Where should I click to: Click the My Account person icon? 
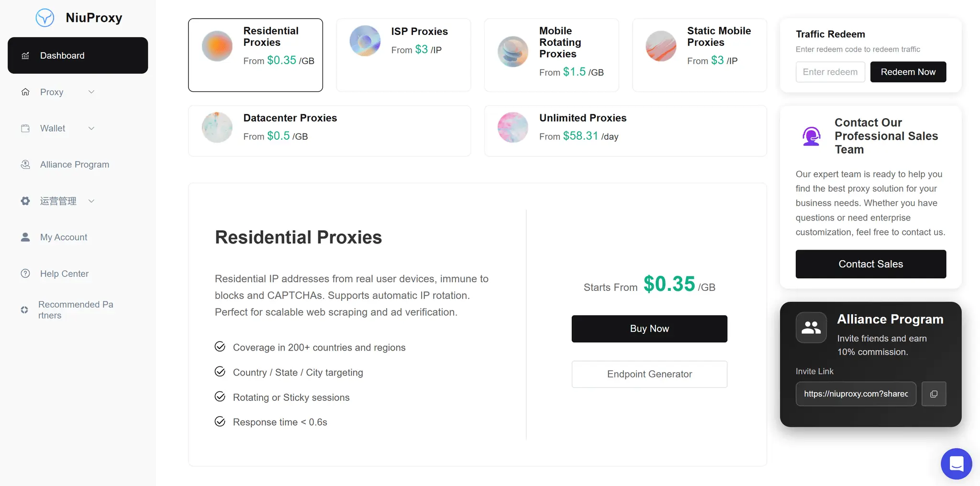tap(25, 237)
